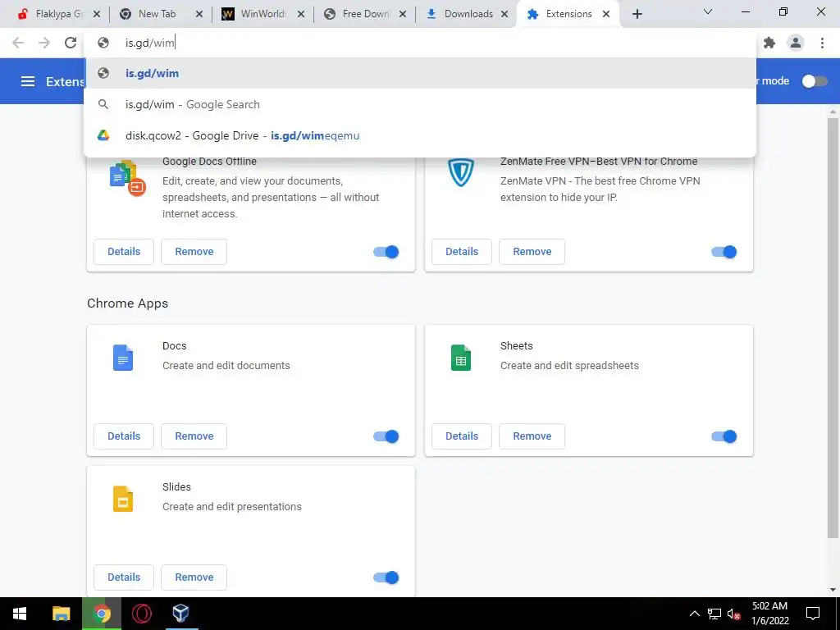This screenshot has height=630, width=840.
Task: Select disk.qcow2 Google Drive suggestion
Action: (420, 135)
